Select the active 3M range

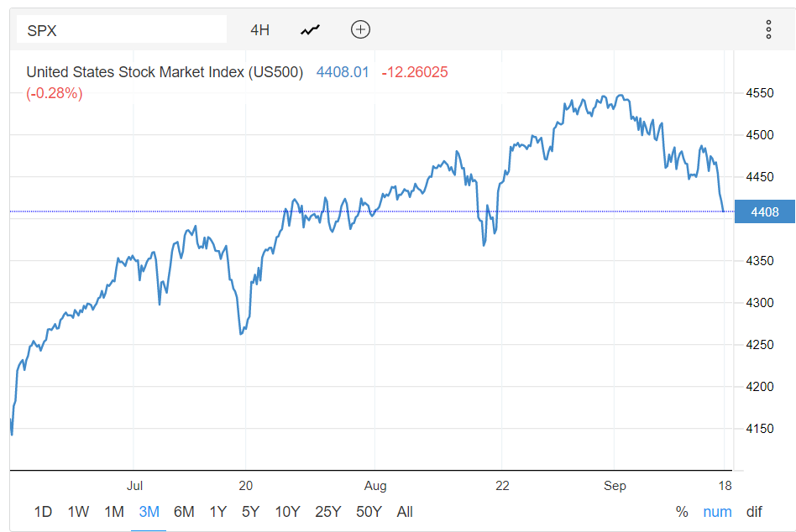(149, 512)
